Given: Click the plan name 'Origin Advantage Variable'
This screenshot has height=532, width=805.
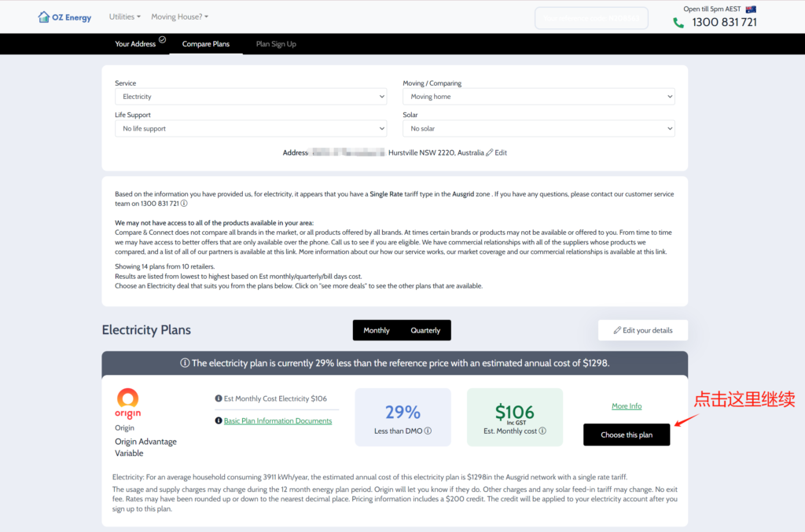Looking at the screenshot, I should (x=145, y=447).
